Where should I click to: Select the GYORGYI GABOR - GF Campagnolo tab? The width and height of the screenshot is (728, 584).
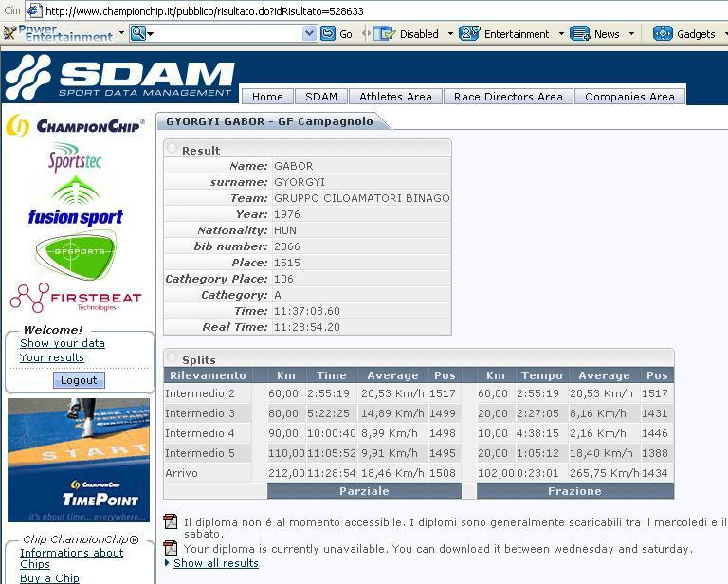[x=271, y=121]
